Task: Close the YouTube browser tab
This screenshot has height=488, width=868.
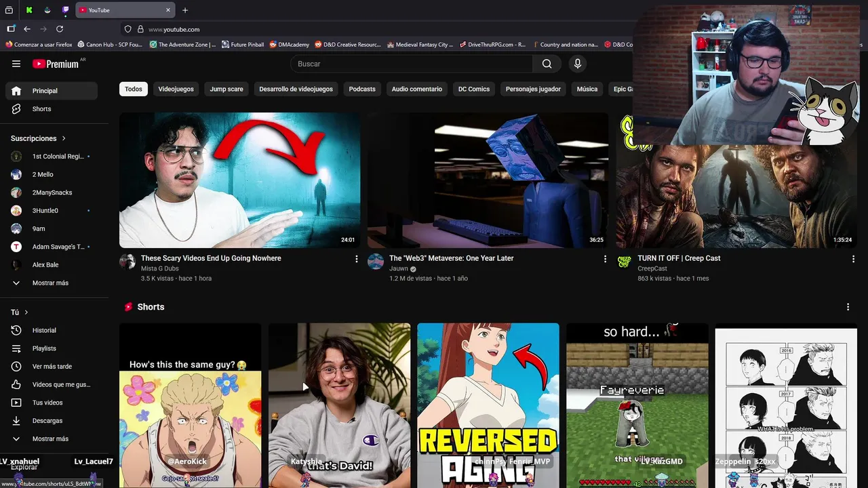Action: click(168, 10)
